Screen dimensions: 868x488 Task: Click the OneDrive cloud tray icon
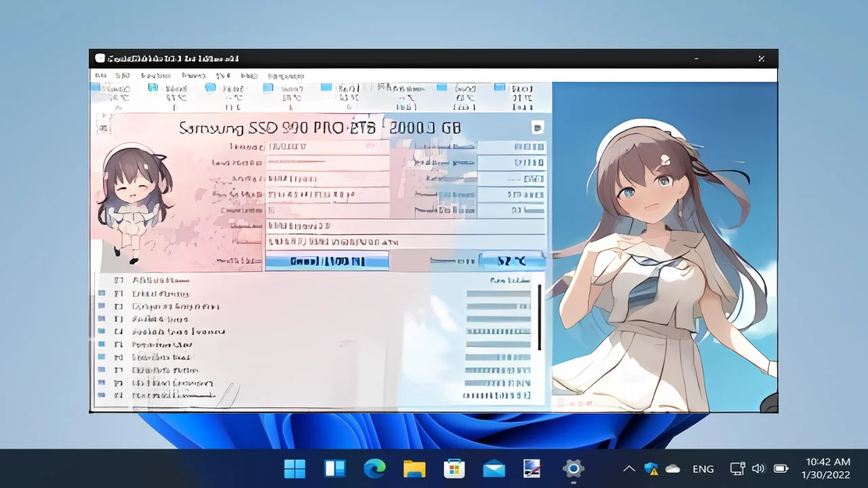[x=673, y=468]
